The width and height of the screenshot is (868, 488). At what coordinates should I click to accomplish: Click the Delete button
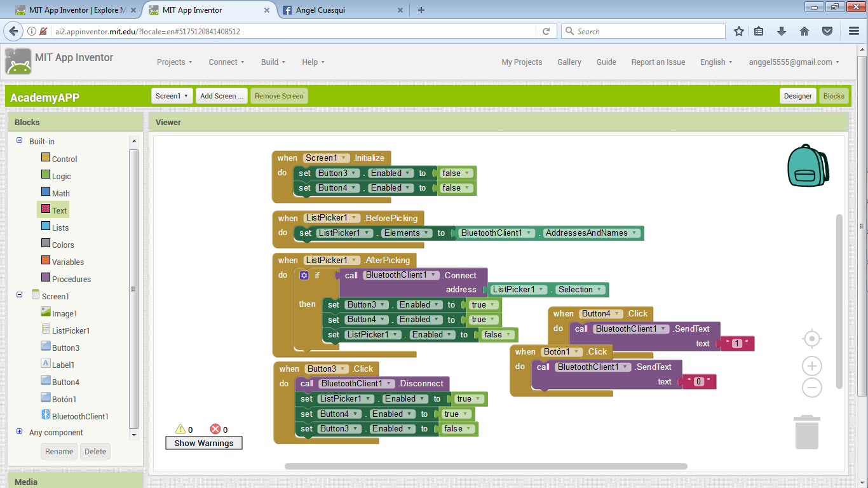[95, 451]
